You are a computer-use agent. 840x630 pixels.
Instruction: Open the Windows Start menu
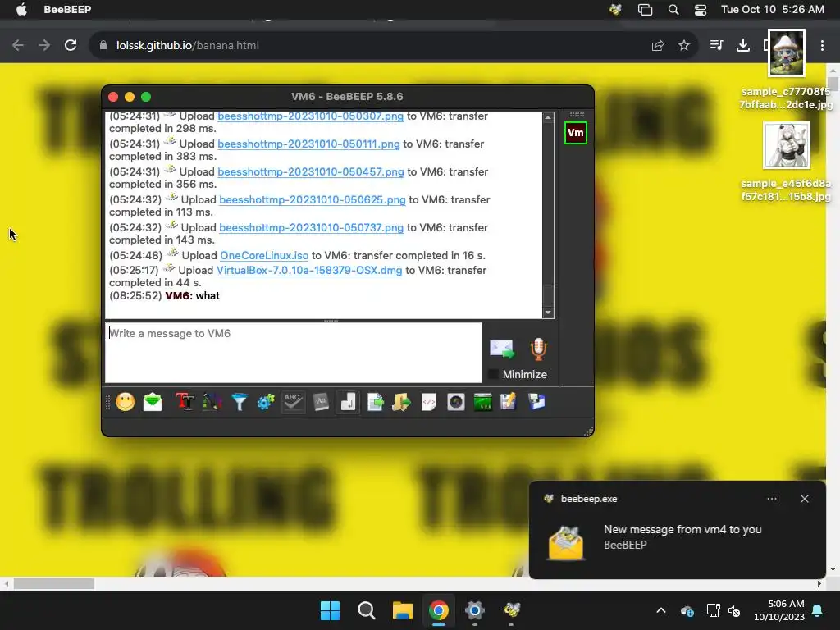click(330, 610)
